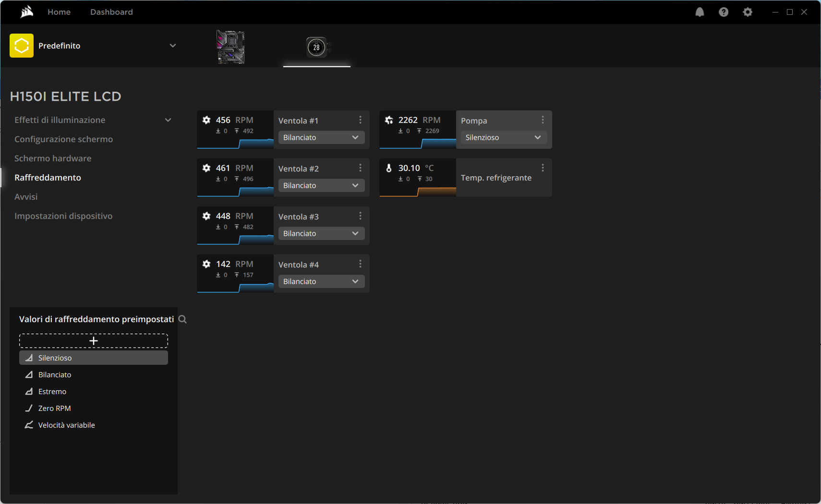Open Pompa three-dot options menu
This screenshot has width=821, height=504.
[x=543, y=120]
